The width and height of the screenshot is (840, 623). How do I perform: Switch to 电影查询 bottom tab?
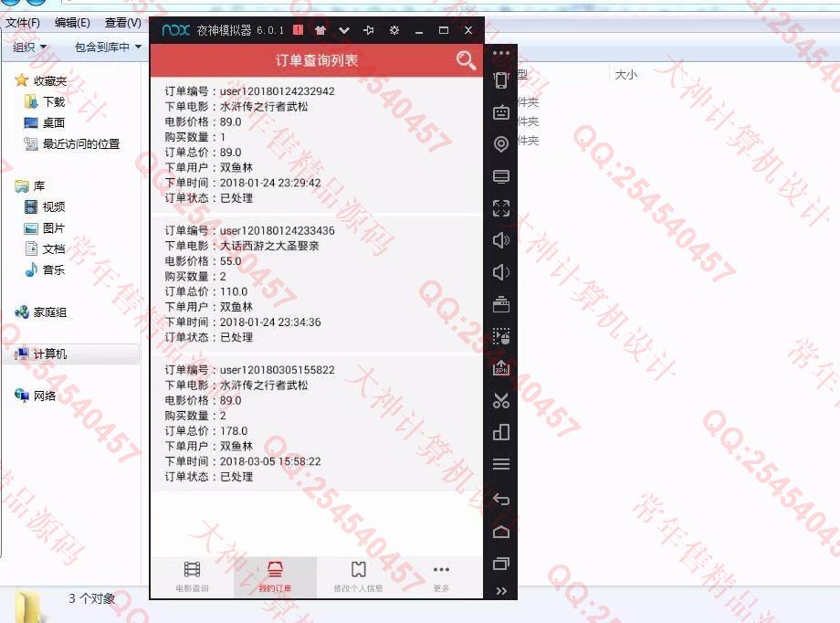point(192,576)
